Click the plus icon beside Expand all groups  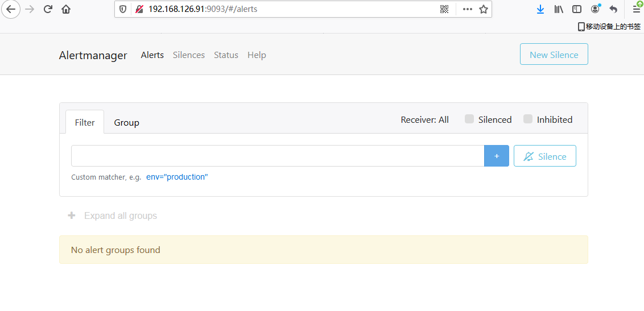pos(72,215)
